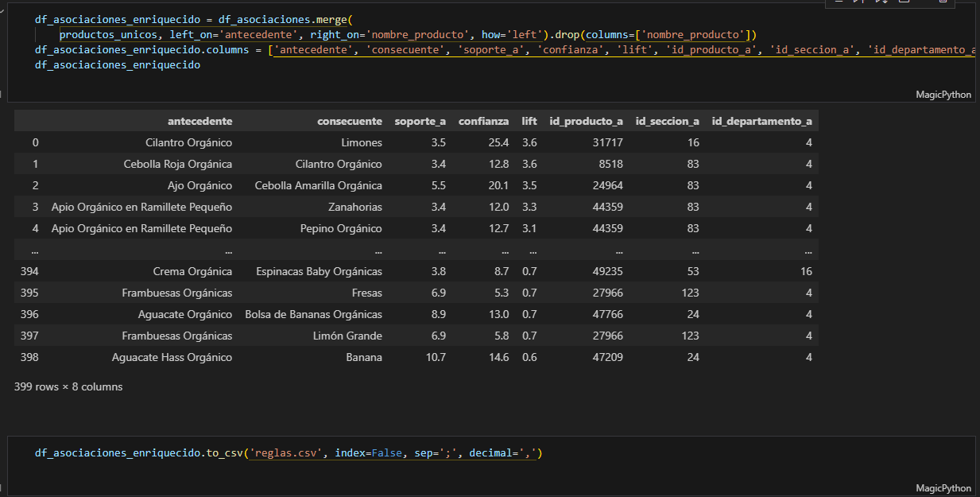Click id_producto_a value 31717
The height and width of the screenshot is (497, 980).
[608, 142]
